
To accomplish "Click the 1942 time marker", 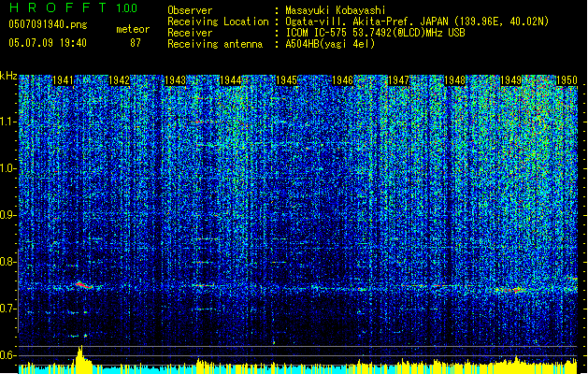I will tap(119, 80).
